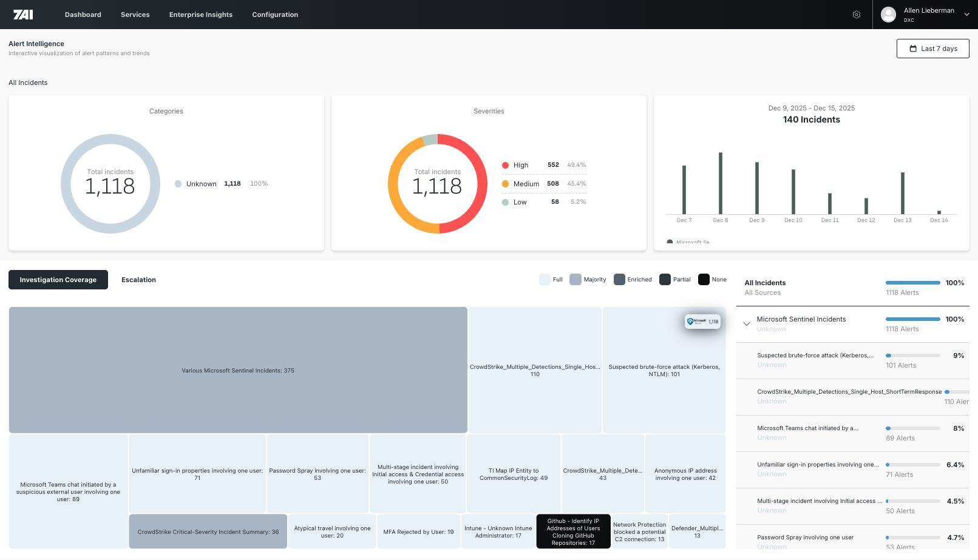Screen dimensions: 978x560
Task: Select CrowdStrike Critical-Severity Incident Summary: 36 tile
Action: [208, 531]
